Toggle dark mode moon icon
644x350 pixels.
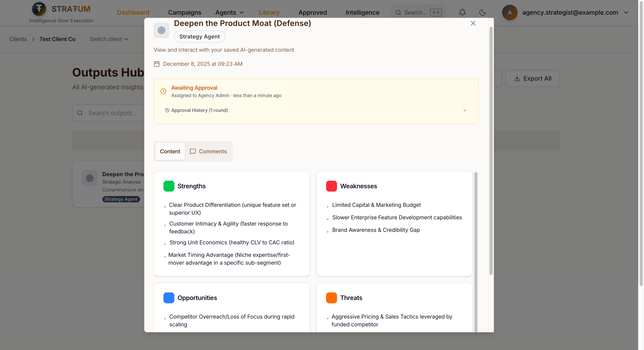pyautogui.click(x=482, y=12)
